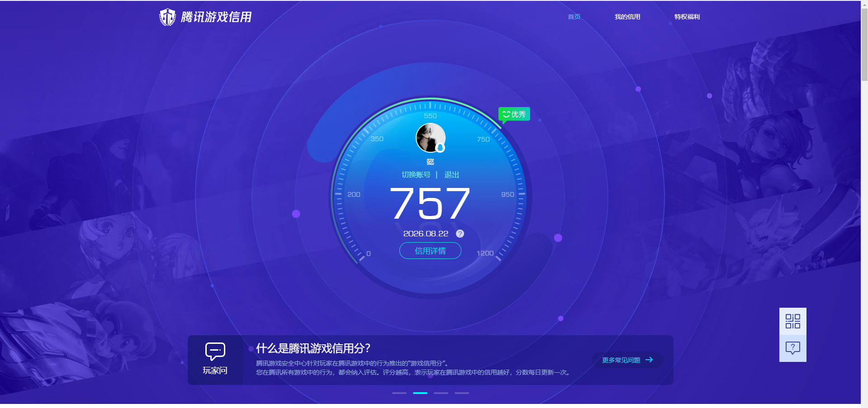Viewport: 868px width, 408px height.
Task: Click the user avatar picture
Action: [430, 138]
